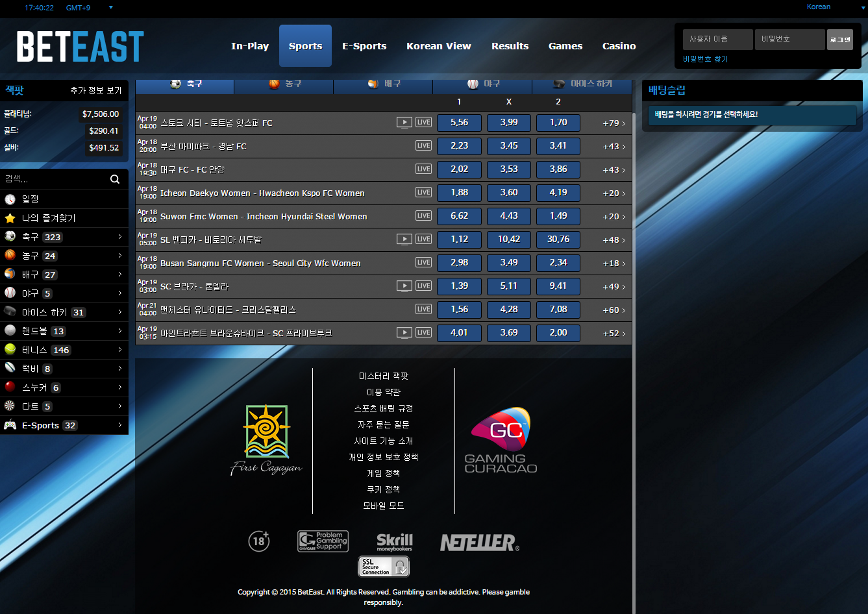Image resolution: width=868 pixels, height=614 pixels.
Task: Expand +48 markets for SL 벤피카 match
Action: pyautogui.click(x=614, y=239)
